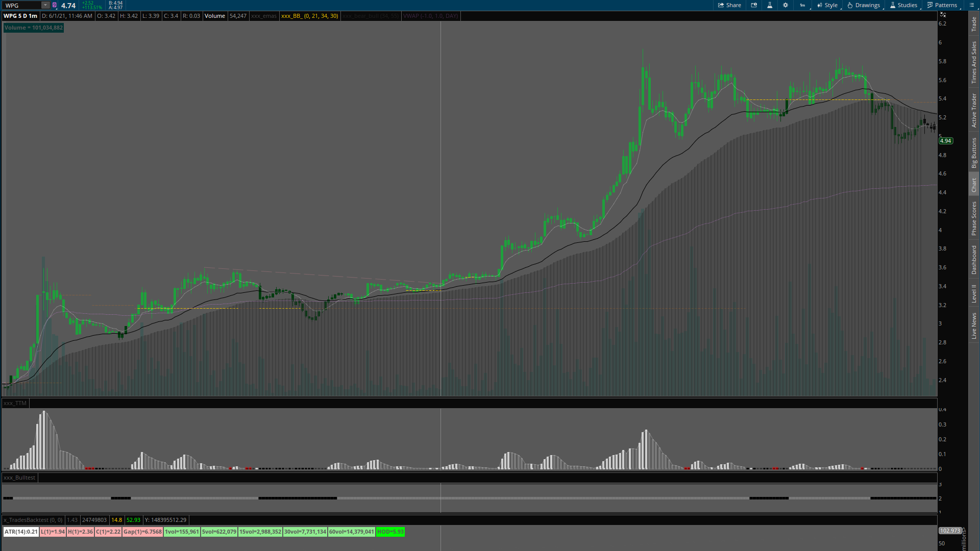This screenshot has height=551, width=980.
Task: Switch to the Level II side tab
Action: click(x=974, y=293)
